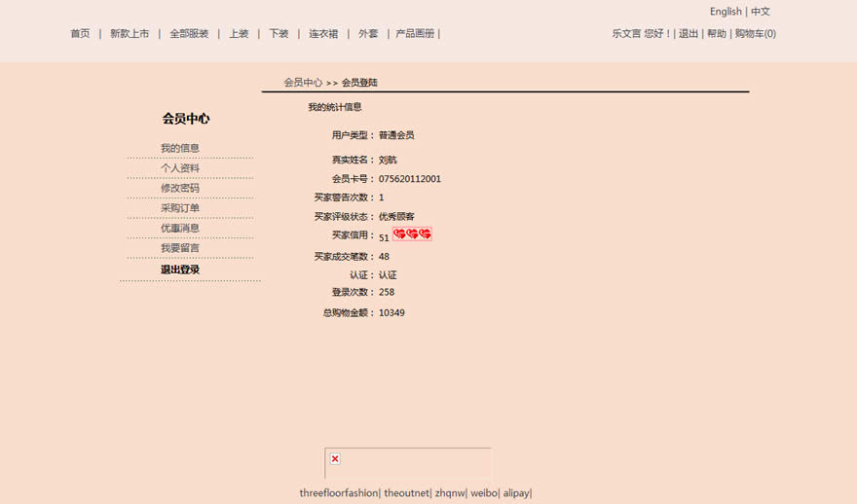The width and height of the screenshot is (857, 504).
Task: Click the 帮助 help link
Action: tap(717, 34)
